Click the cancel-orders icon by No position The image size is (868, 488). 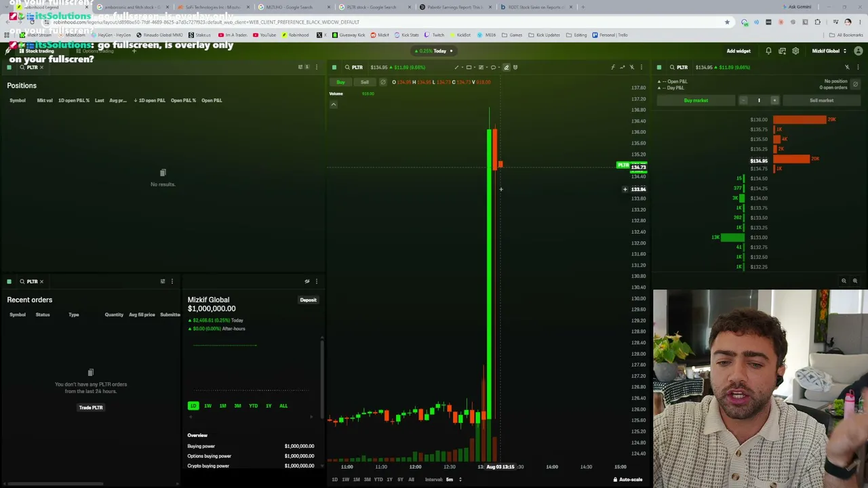click(x=855, y=84)
